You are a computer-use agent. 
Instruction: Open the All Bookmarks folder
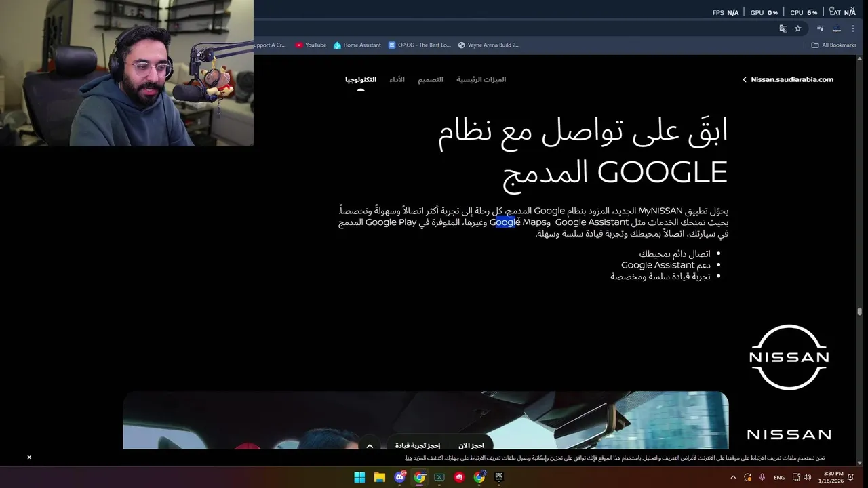[x=834, y=45]
